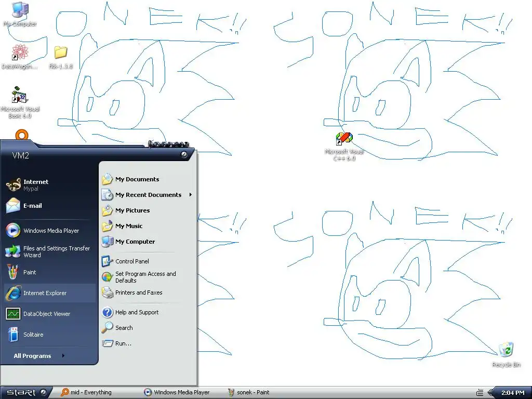This screenshot has height=399, width=532.
Task: Open Mypal Internet browser in Start menu
Action: click(x=49, y=185)
